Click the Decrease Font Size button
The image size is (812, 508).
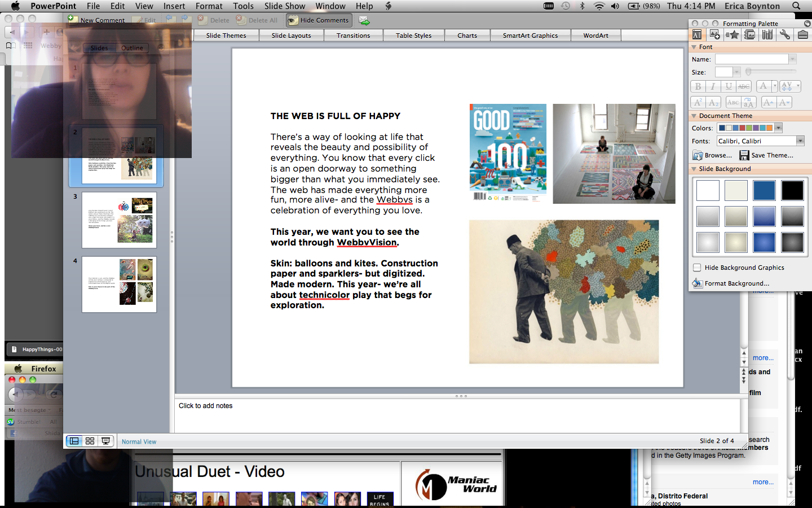point(784,102)
